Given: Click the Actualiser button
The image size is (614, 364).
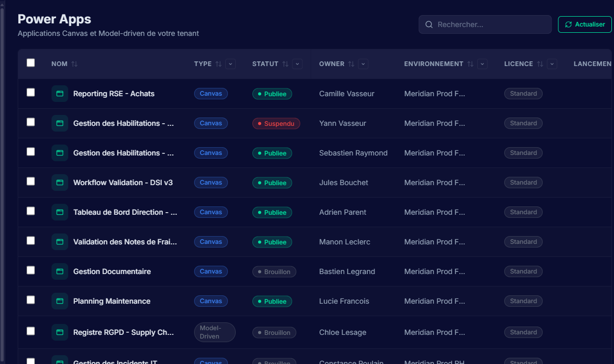Looking at the screenshot, I should coord(584,24).
